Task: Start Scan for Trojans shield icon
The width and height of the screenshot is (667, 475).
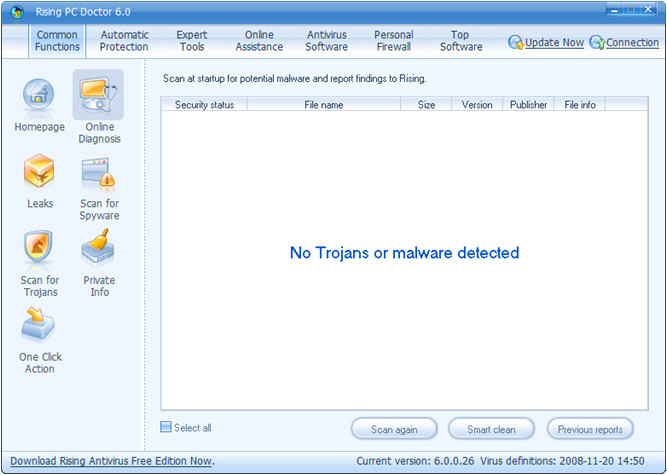Action: click(38, 248)
